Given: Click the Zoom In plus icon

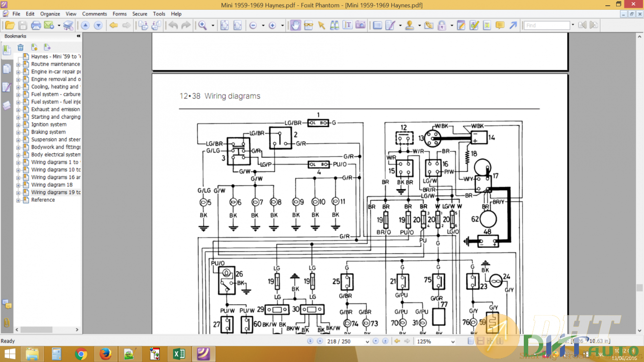Looking at the screenshot, I should coord(272,25).
